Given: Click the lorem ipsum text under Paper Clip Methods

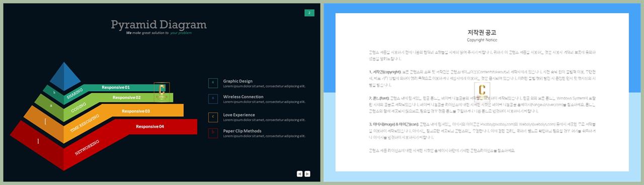Looking at the screenshot, I should click(264, 137).
